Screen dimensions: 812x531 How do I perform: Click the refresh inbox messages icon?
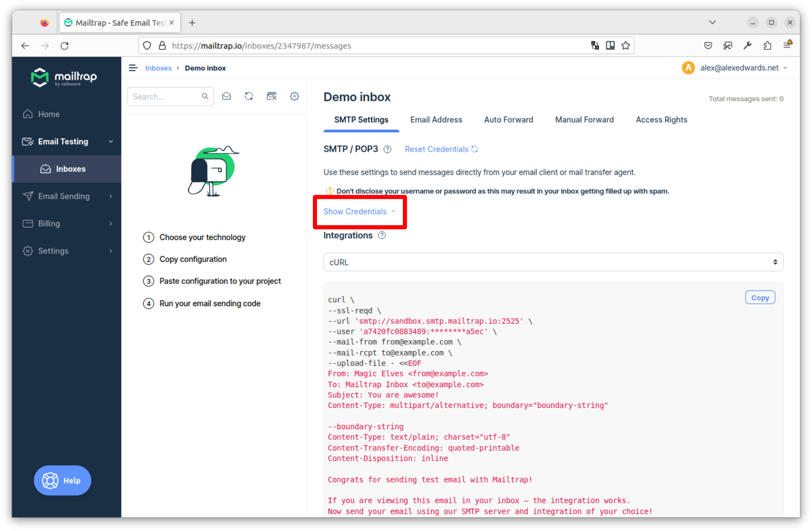click(249, 96)
